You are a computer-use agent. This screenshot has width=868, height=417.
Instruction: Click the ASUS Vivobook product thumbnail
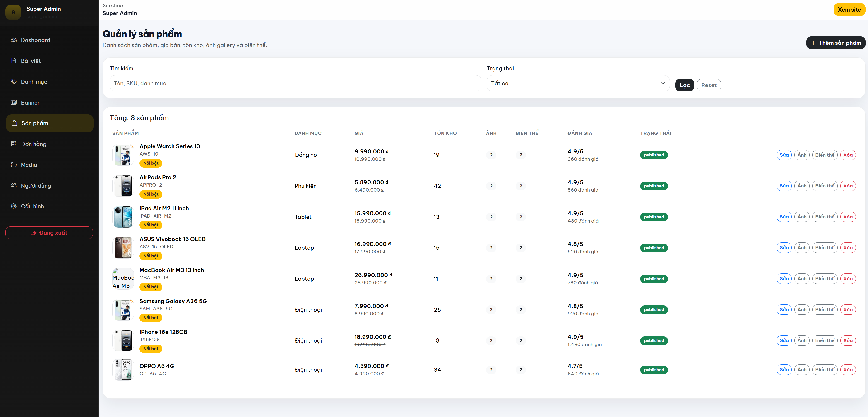(x=123, y=248)
